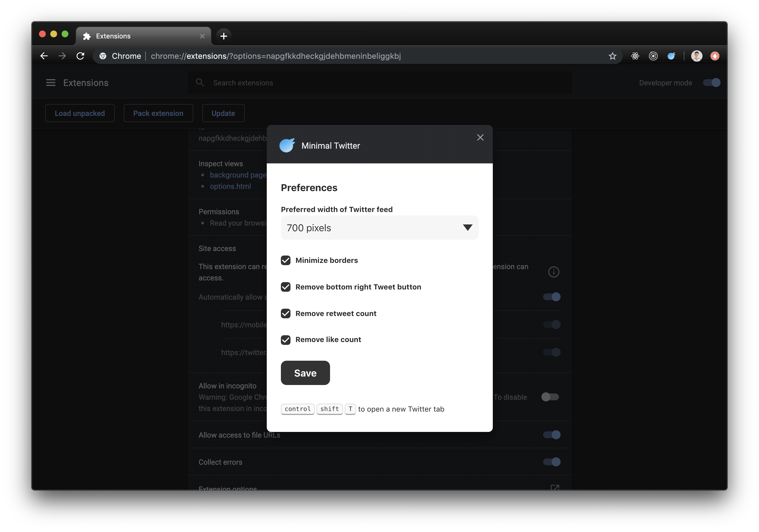Screen dimensions: 759x532
Task: Click the Minimal Twitter toolbar extension icon
Action: tap(671, 56)
